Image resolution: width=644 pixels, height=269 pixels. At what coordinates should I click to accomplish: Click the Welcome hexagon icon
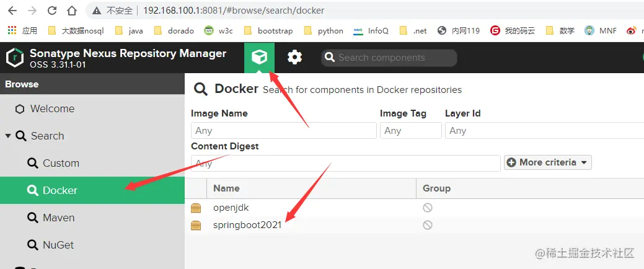point(20,109)
